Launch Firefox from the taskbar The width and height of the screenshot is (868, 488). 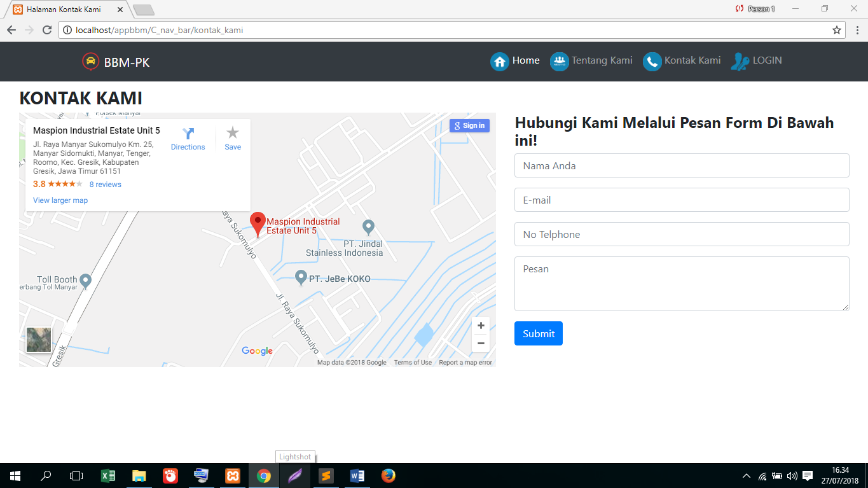coord(388,476)
